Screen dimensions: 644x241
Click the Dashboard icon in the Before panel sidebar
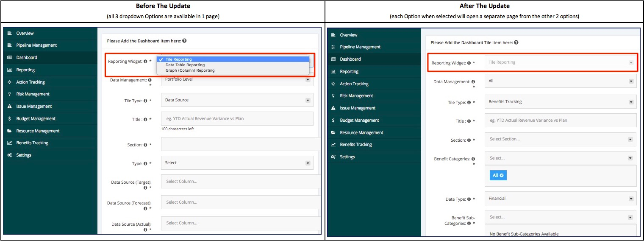coord(9,57)
